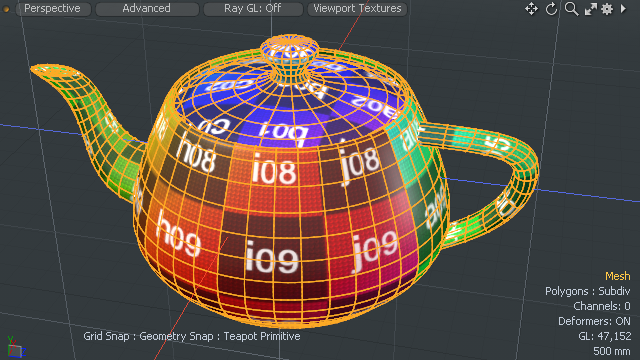Toggle the Ray GL: Off option
This screenshot has height=360, width=640.
tap(253, 9)
